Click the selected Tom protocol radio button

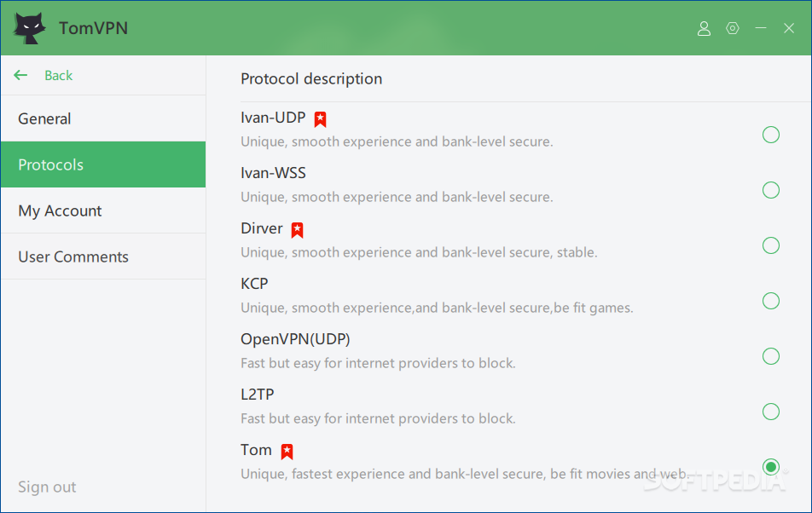[770, 466]
